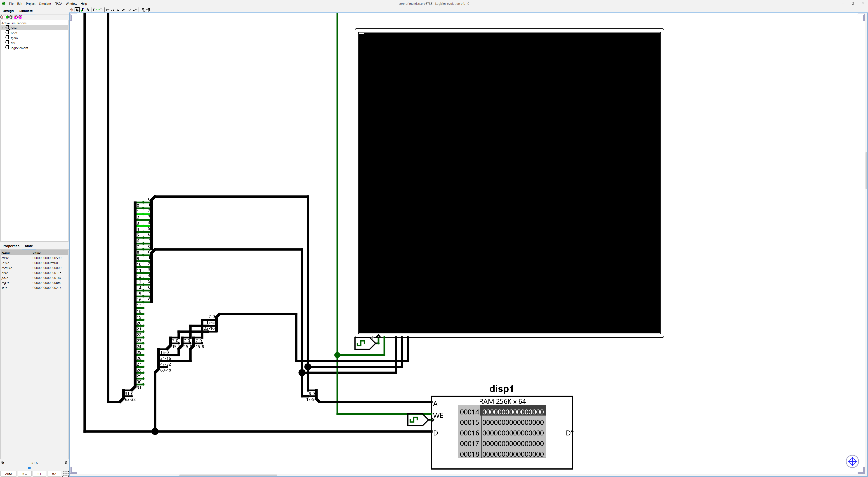Open the FPGA menu
Viewport: 868px width, 477px height.
pos(58,4)
